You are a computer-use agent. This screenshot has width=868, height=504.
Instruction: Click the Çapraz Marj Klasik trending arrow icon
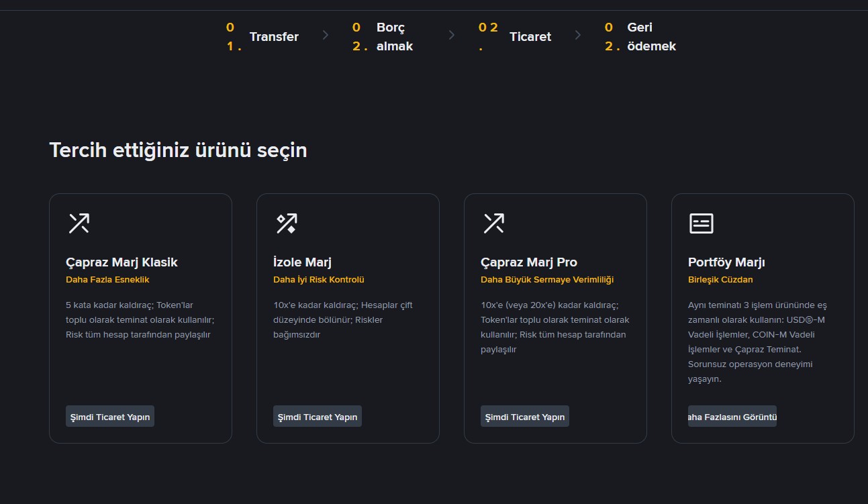point(78,222)
